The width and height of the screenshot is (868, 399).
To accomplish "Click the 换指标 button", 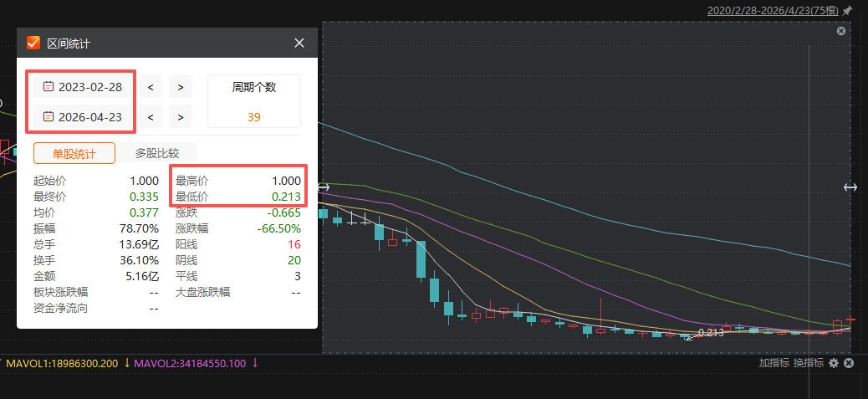I will pyautogui.click(x=808, y=363).
